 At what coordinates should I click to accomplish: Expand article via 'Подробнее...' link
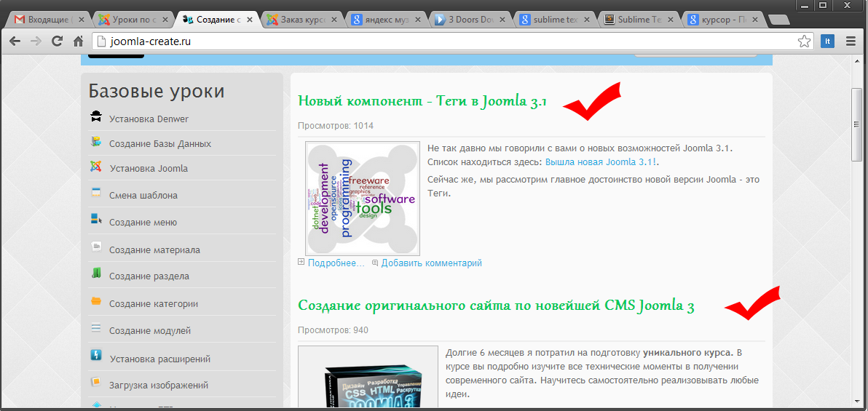336,263
